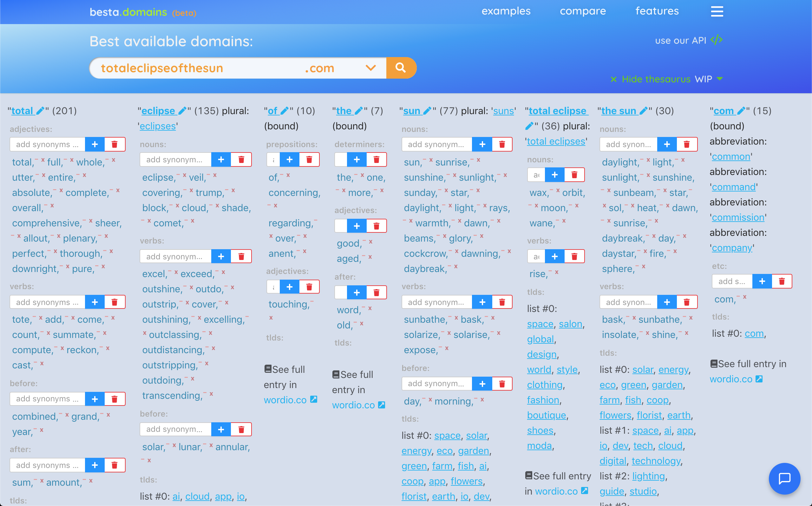The width and height of the screenshot is (812, 506).
Task: Go to the compare page
Action: pyautogui.click(x=583, y=11)
